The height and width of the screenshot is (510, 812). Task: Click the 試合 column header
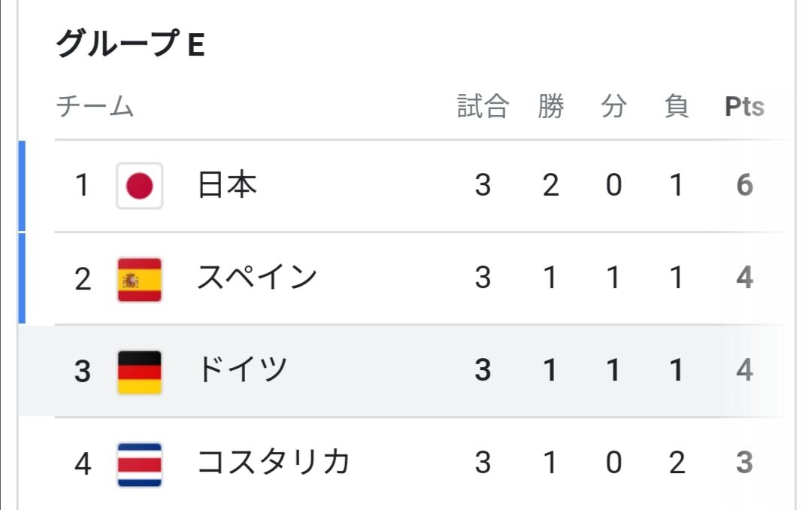pyautogui.click(x=483, y=106)
